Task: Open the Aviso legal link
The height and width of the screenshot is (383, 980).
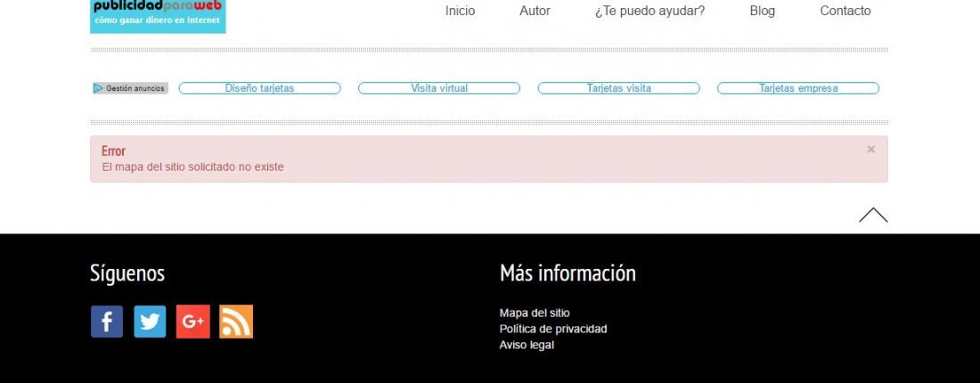Action: (x=527, y=345)
